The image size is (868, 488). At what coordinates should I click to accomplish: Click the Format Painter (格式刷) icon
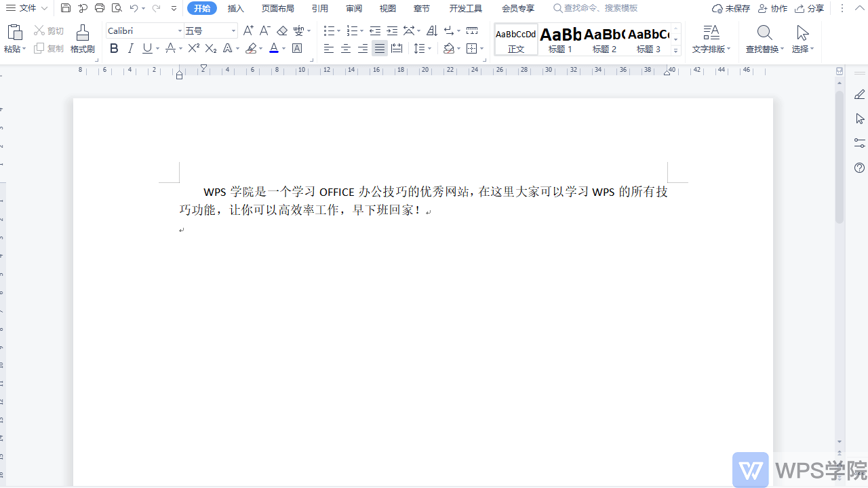(x=82, y=39)
